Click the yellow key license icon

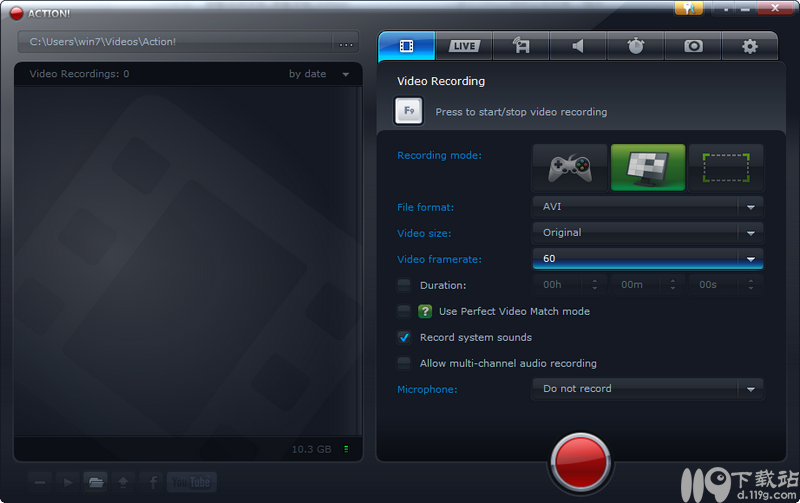(x=689, y=8)
